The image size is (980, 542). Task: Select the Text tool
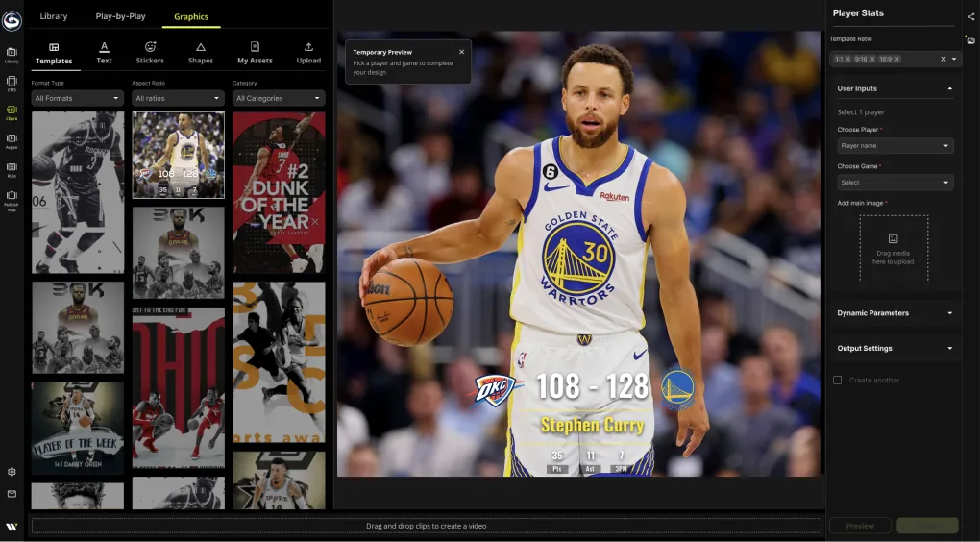(x=104, y=53)
